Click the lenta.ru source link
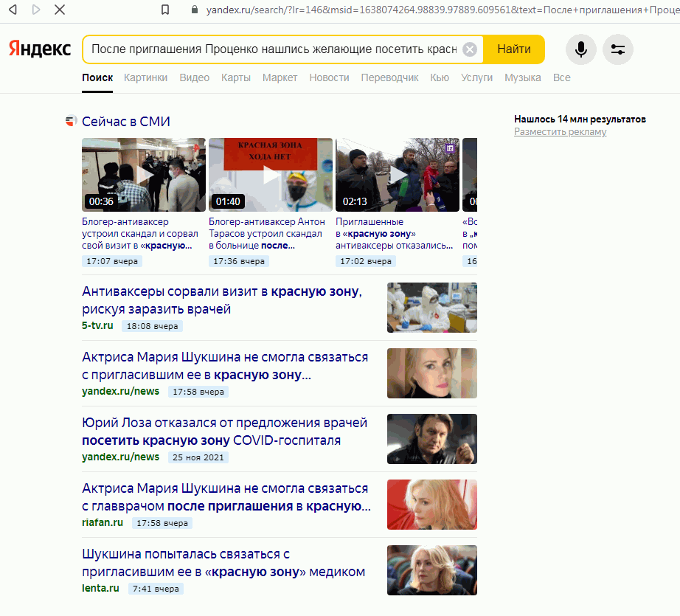 pos(100,588)
